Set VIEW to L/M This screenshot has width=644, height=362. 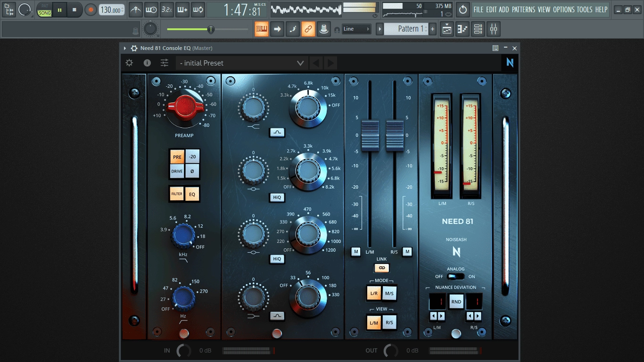point(374,322)
